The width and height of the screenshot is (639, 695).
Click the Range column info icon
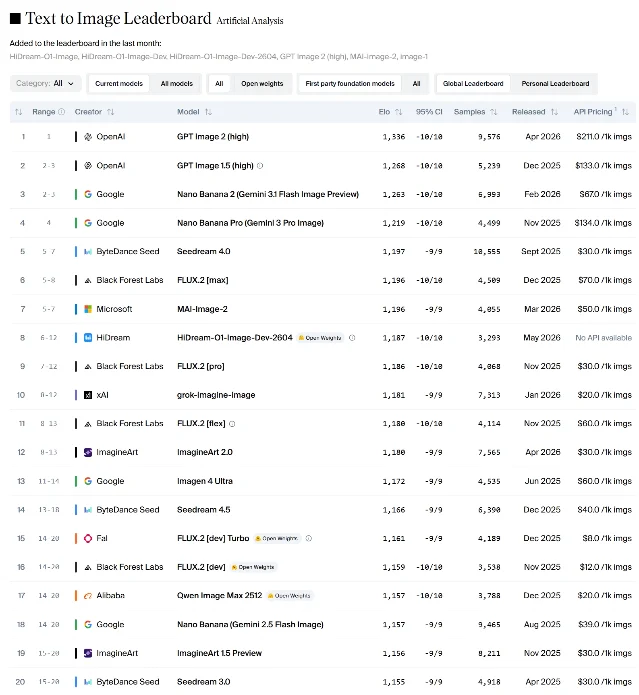62,112
